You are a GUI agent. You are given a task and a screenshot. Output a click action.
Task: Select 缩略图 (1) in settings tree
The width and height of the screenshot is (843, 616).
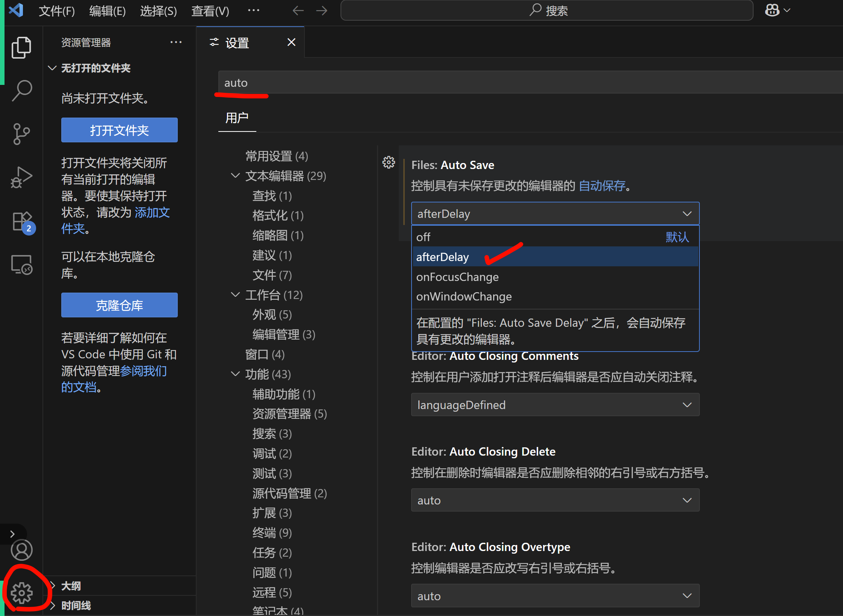coord(278,235)
